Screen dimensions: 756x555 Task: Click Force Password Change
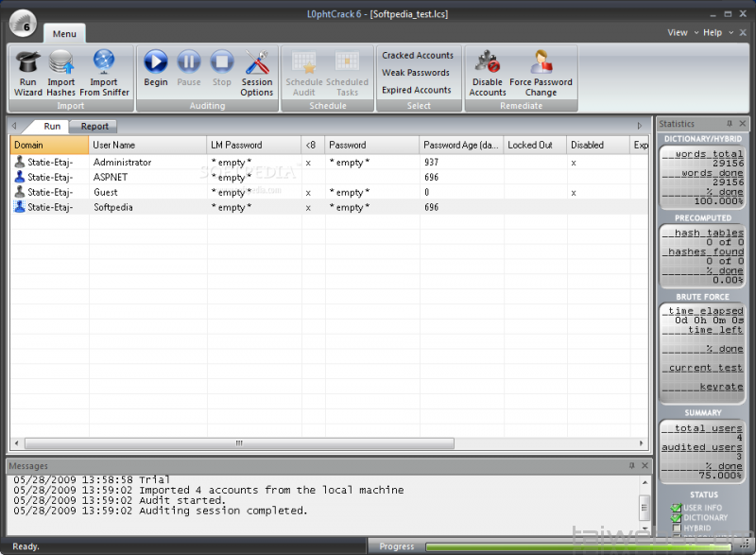point(541,73)
